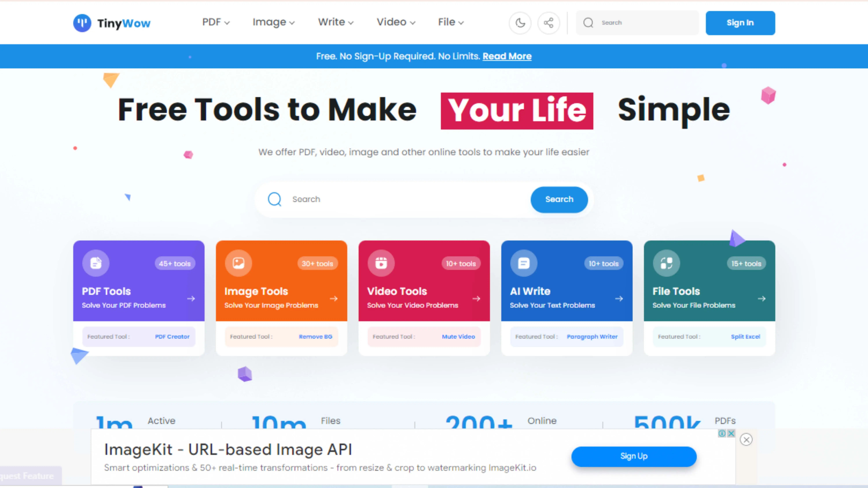This screenshot has width=868, height=488.
Task: Click the arrow on Image Tools card
Action: [x=334, y=299]
